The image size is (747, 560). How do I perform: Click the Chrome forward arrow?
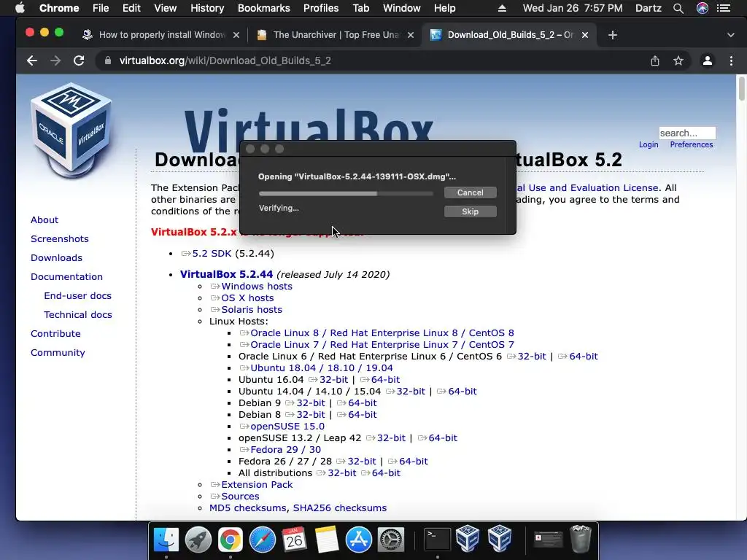point(55,61)
